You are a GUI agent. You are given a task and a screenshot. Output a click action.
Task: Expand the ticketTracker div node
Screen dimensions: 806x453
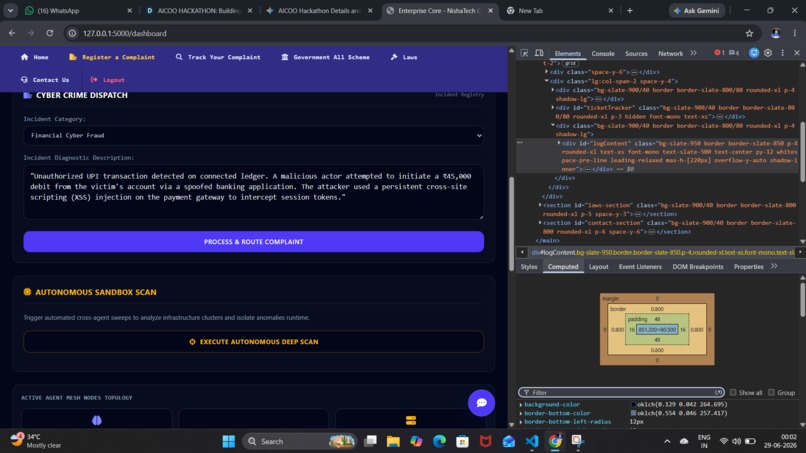(553, 107)
